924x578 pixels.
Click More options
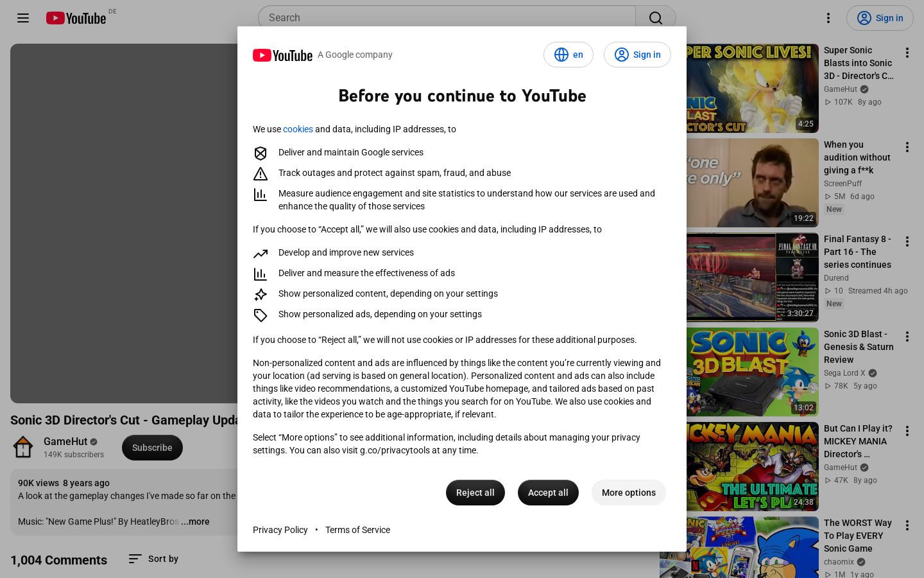629,493
